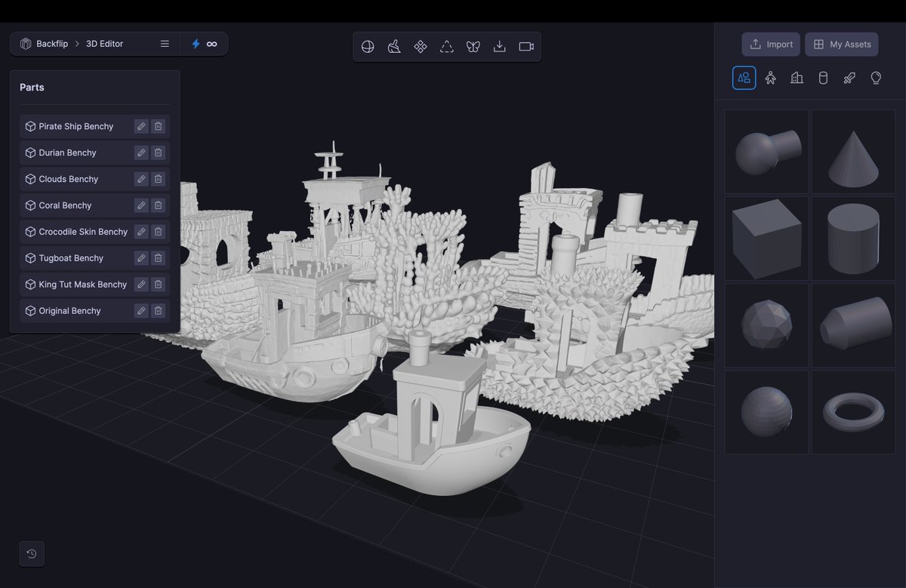Edit the Original Benchy name
The width and height of the screenshot is (906, 588).
click(x=141, y=311)
